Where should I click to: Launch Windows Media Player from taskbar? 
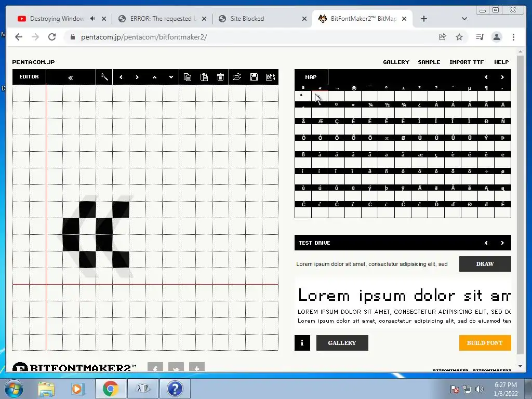pyautogui.click(x=78, y=389)
